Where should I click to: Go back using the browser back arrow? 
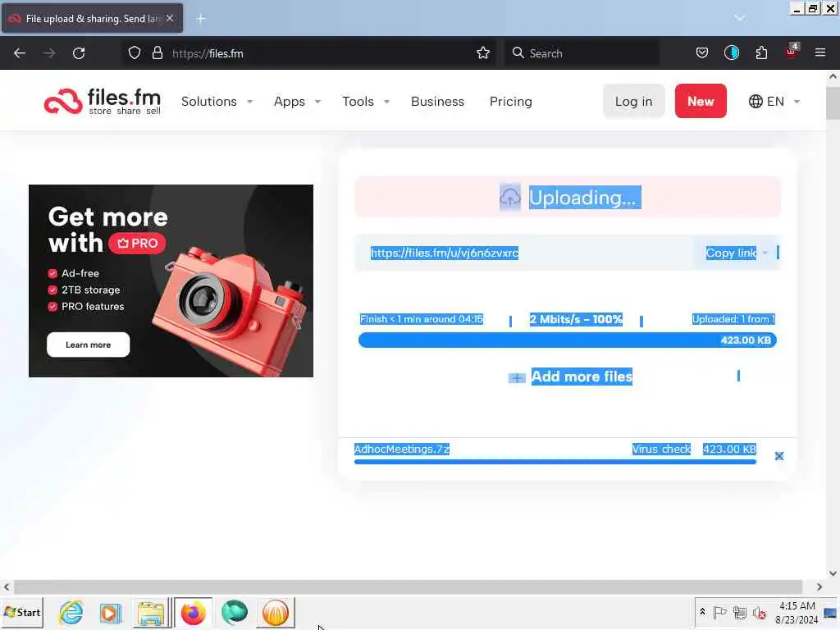20,53
